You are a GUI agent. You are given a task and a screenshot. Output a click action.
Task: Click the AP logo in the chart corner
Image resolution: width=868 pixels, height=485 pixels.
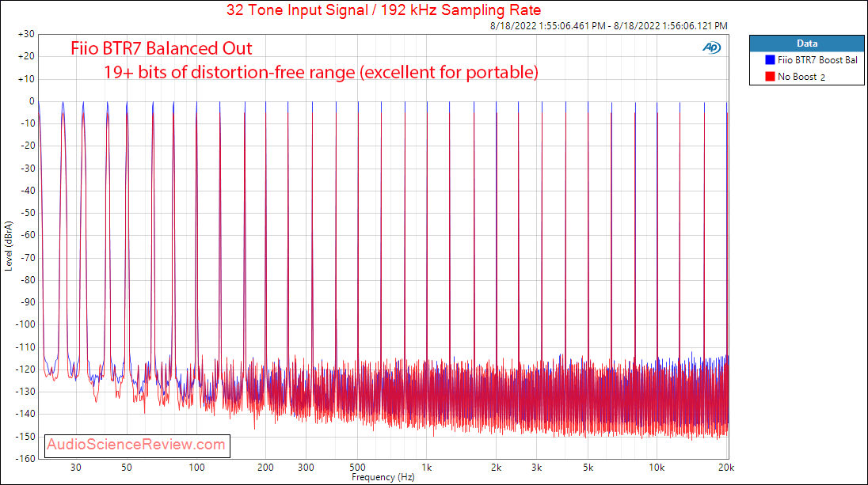click(711, 47)
